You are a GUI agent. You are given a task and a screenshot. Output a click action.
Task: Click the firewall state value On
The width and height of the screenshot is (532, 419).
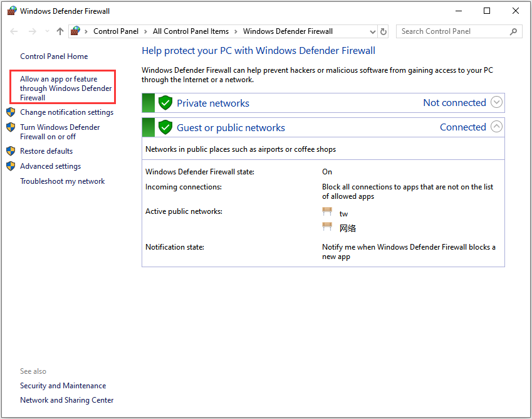327,172
